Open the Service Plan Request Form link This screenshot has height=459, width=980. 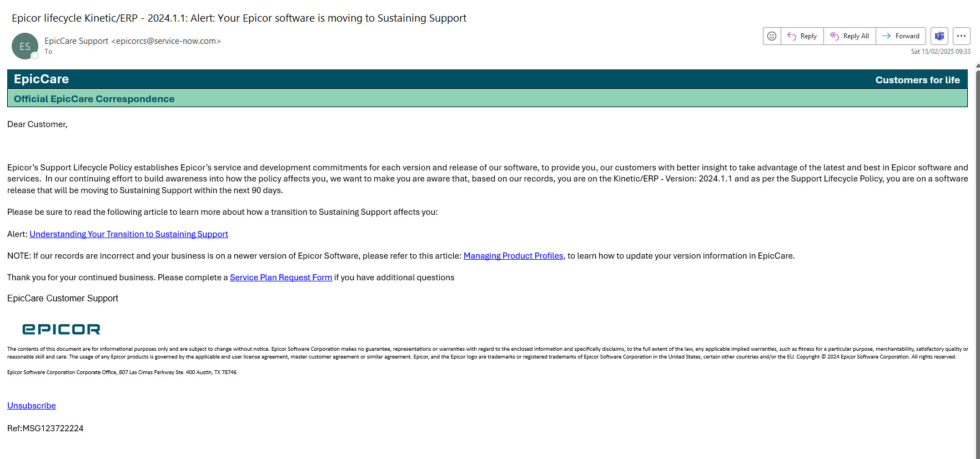pos(281,278)
